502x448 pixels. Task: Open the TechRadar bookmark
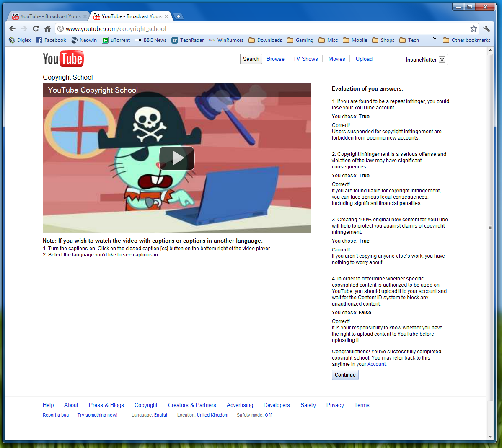click(x=188, y=40)
